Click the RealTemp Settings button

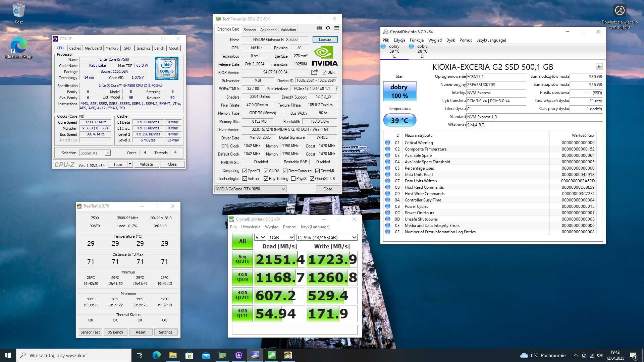tap(165, 332)
